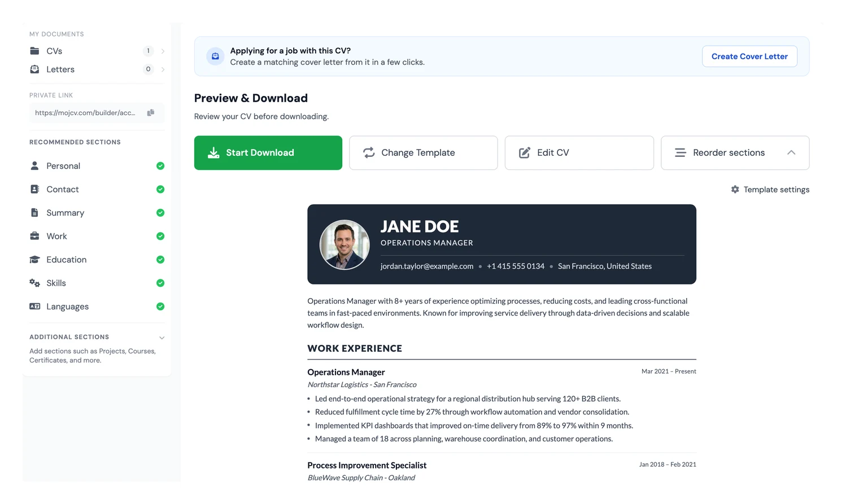Click the JANE DOE name in preview

point(420,226)
